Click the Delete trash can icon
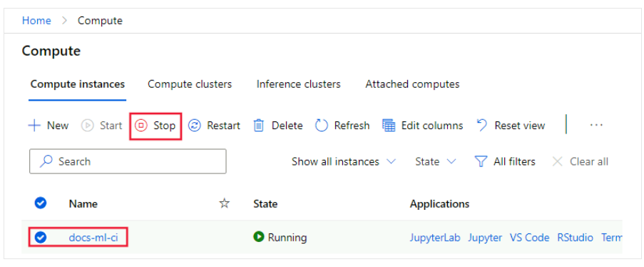Screen dimensions: 644x267 tap(259, 126)
